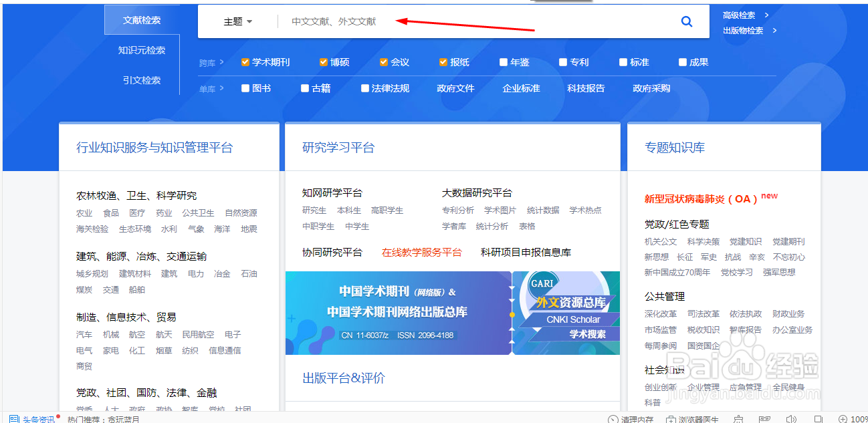This screenshot has height=423, width=868.
Task: Uncheck the 会议 checkbox
Action: (384, 62)
